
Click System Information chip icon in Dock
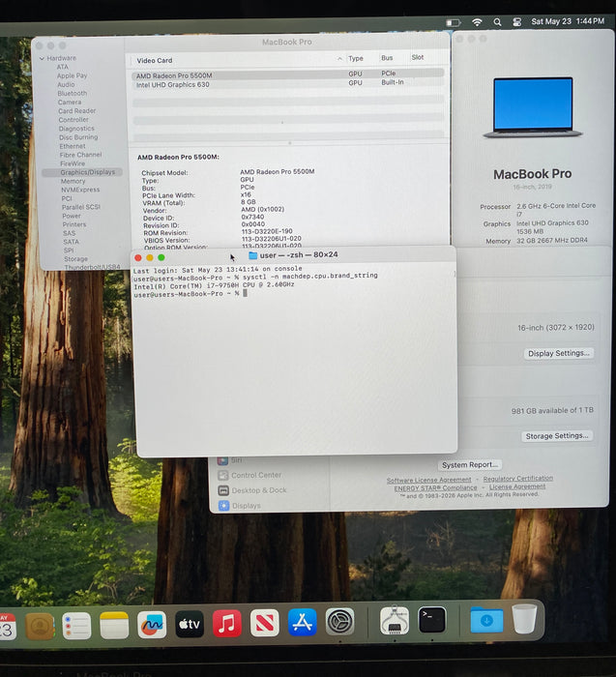tap(395, 621)
